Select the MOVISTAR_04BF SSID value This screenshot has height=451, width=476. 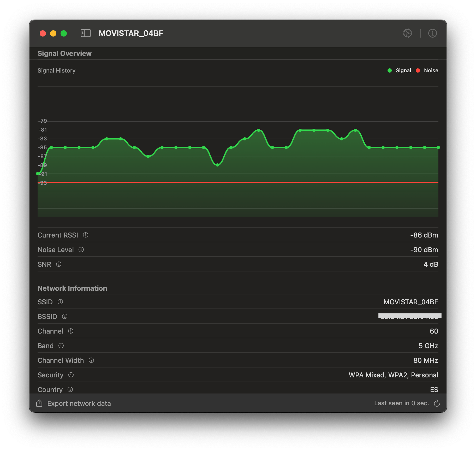(410, 302)
